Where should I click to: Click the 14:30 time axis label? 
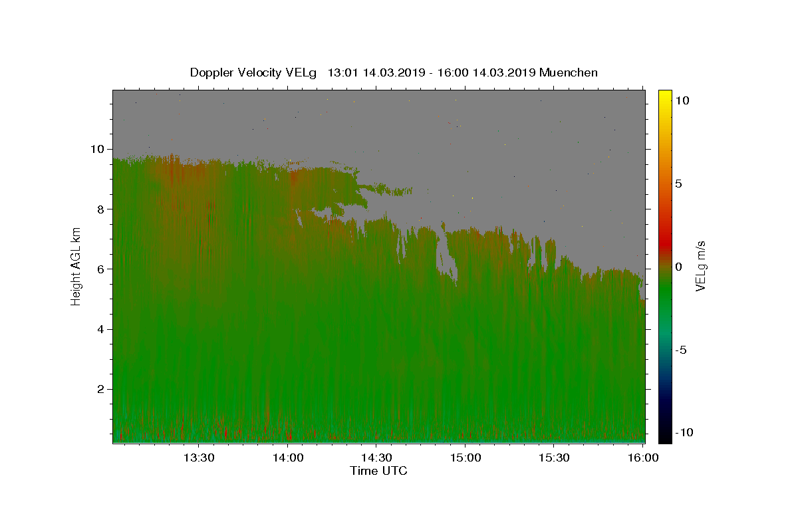[x=376, y=458]
